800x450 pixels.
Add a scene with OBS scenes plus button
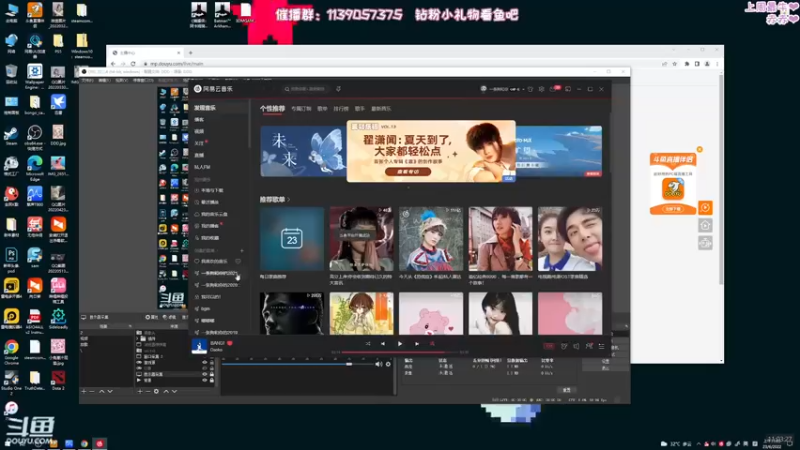point(84,391)
